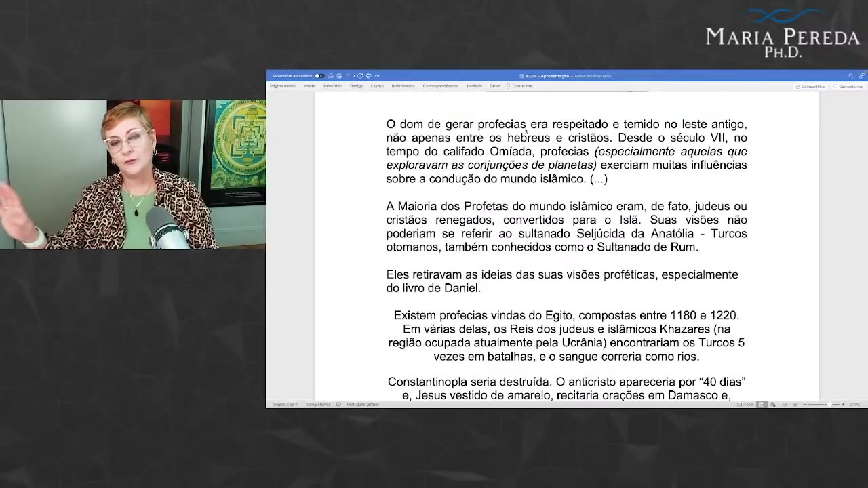The height and width of the screenshot is (488, 868).
Task: Click the word "Daniel" in the document
Action: (x=462, y=288)
